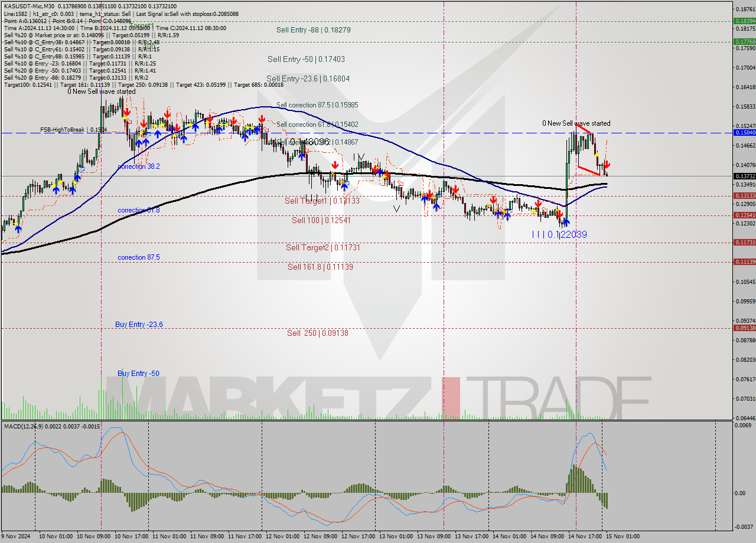756x543 pixels.
Task: Click the green 0.18394 price tag
Action: tap(744, 21)
